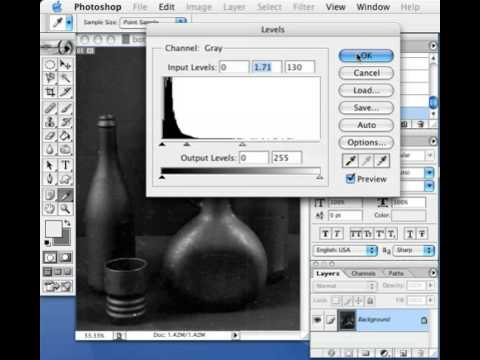Toggle Underline style in Character panel
Image resolution: width=480 pixels, height=360 pixels.
tap(410, 234)
